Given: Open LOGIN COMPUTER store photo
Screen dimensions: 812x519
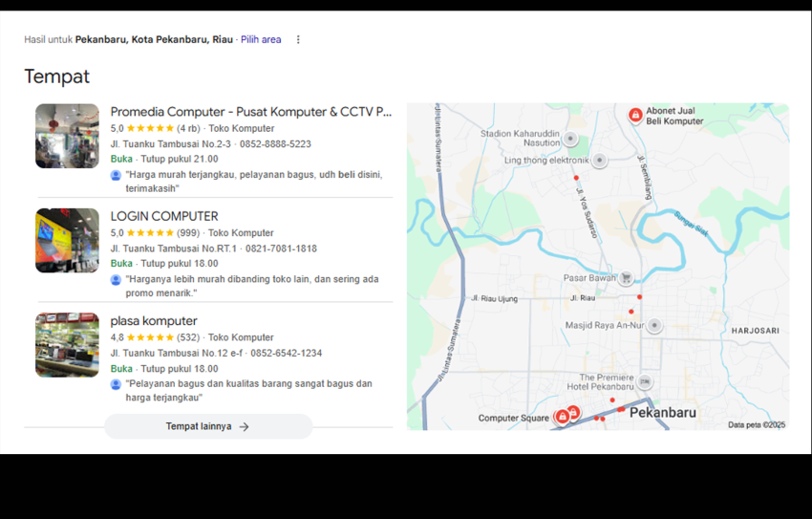Looking at the screenshot, I should click(x=67, y=241).
